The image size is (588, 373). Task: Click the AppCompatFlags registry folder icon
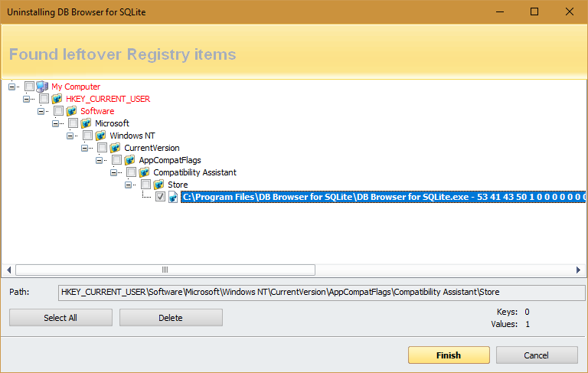[x=129, y=160]
